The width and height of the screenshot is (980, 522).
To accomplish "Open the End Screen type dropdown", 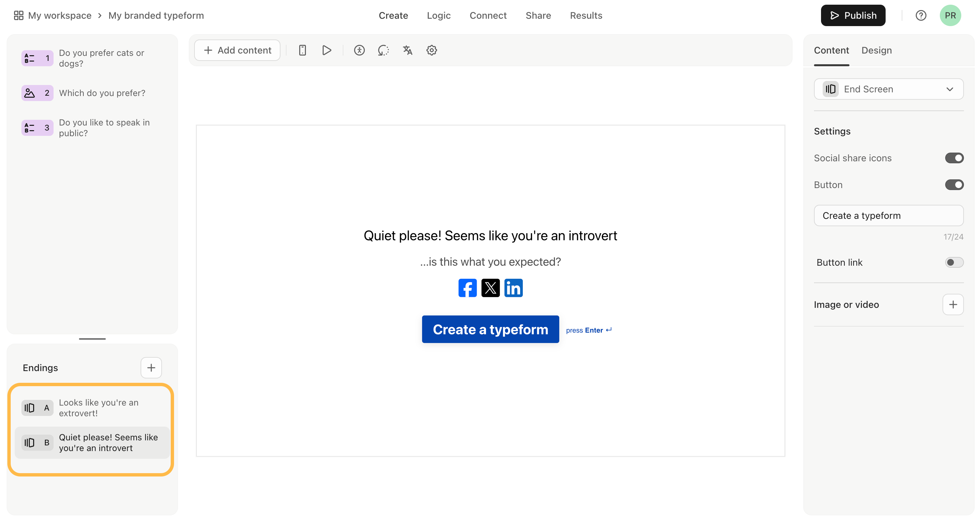I will (888, 89).
